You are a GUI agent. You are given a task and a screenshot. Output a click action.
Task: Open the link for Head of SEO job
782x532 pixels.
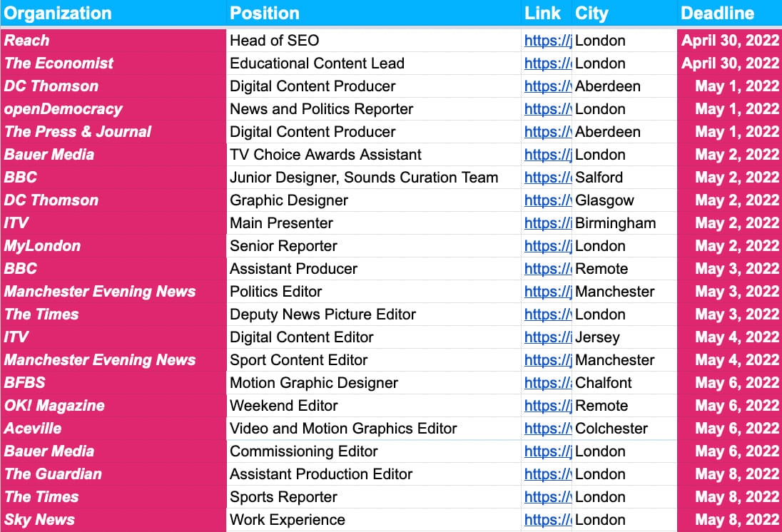[547, 41]
